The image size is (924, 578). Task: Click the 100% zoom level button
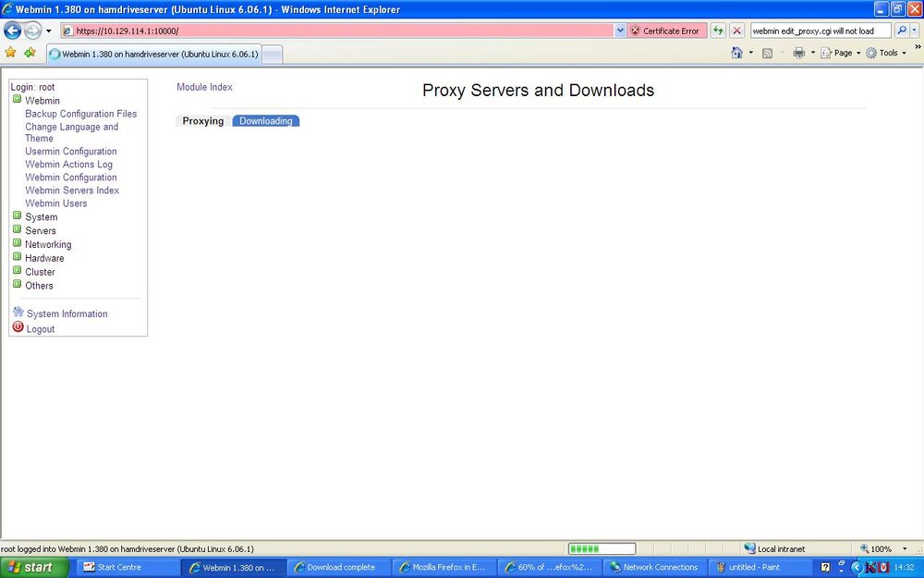pyautogui.click(x=875, y=549)
